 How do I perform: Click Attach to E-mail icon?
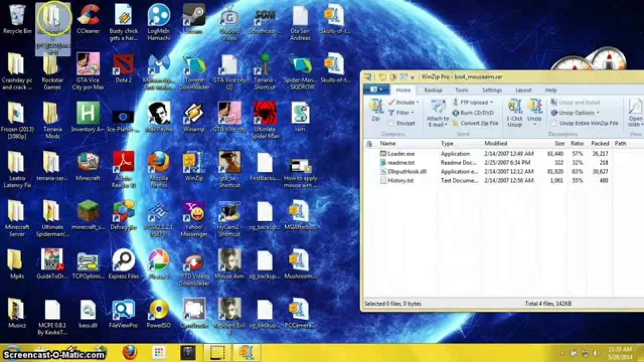437,113
